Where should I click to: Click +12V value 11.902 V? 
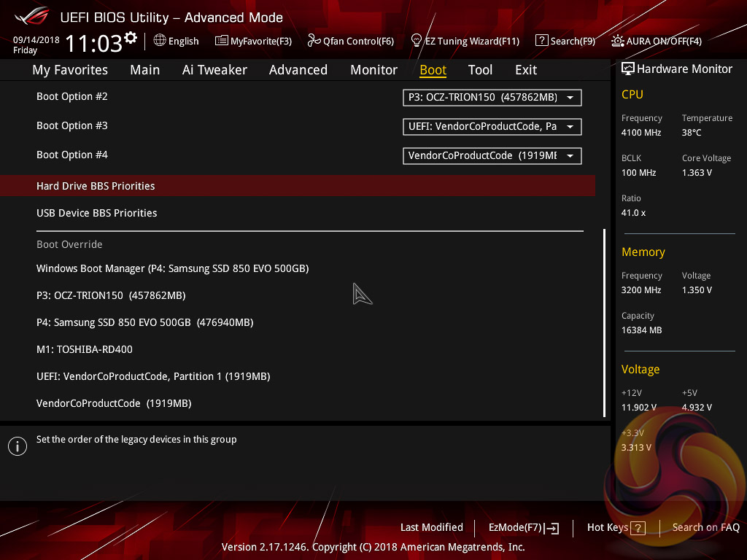pyautogui.click(x=639, y=408)
